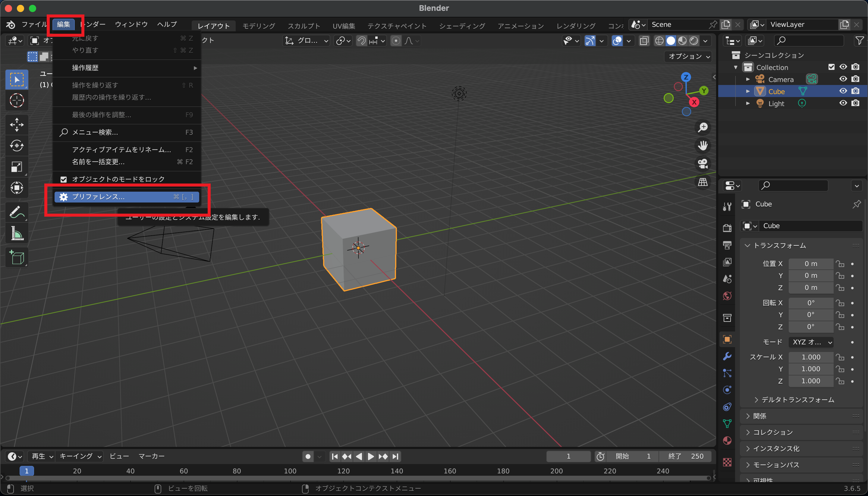868x496 pixels.
Task: Hide the Light object in viewport
Action: click(843, 103)
